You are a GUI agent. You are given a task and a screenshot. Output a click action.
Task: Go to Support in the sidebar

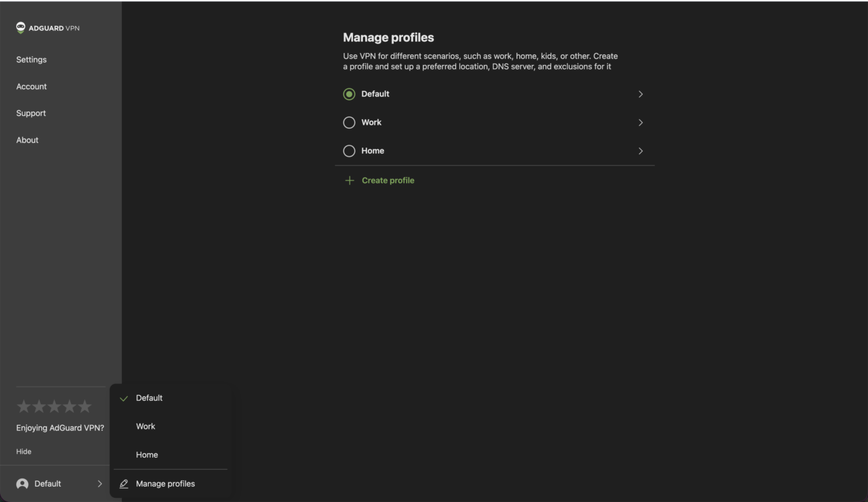pyautogui.click(x=31, y=113)
